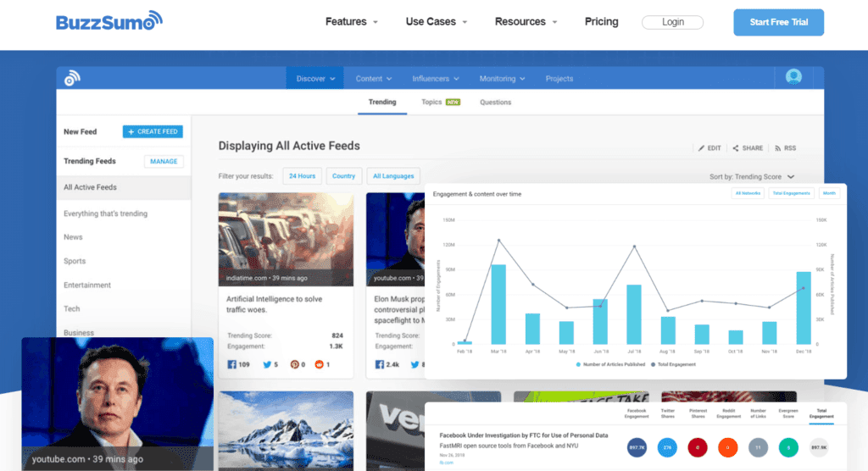Viewport: 868px width, 471px height.
Task: Open the Discover menu in app bar
Action: [x=314, y=79]
